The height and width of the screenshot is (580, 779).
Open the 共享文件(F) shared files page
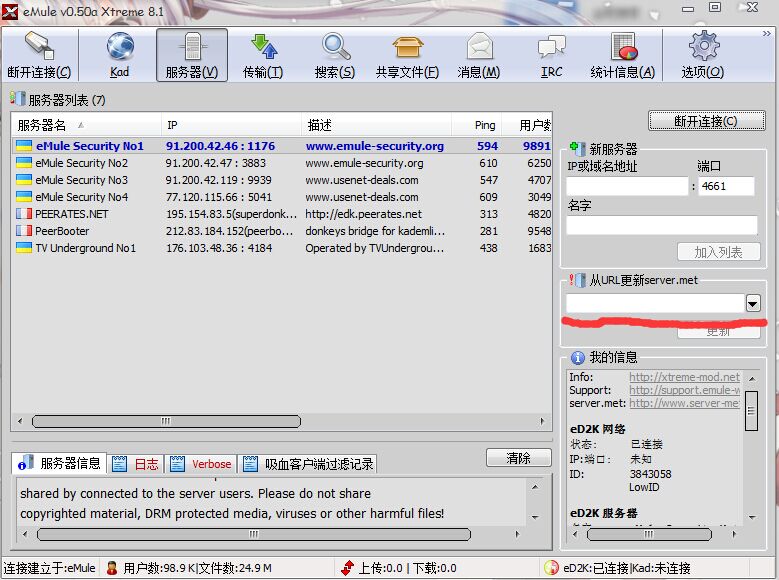(x=407, y=55)
